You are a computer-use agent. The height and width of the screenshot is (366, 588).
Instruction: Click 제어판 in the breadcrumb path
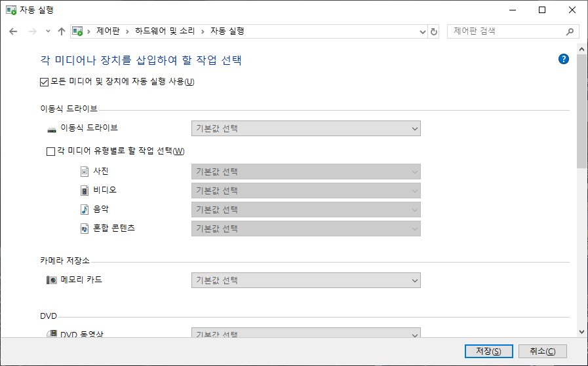coord(108,31)
